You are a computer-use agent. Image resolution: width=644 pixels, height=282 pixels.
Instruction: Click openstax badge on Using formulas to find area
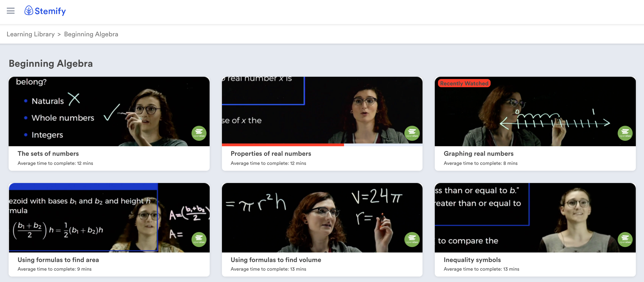coord(199,240)
